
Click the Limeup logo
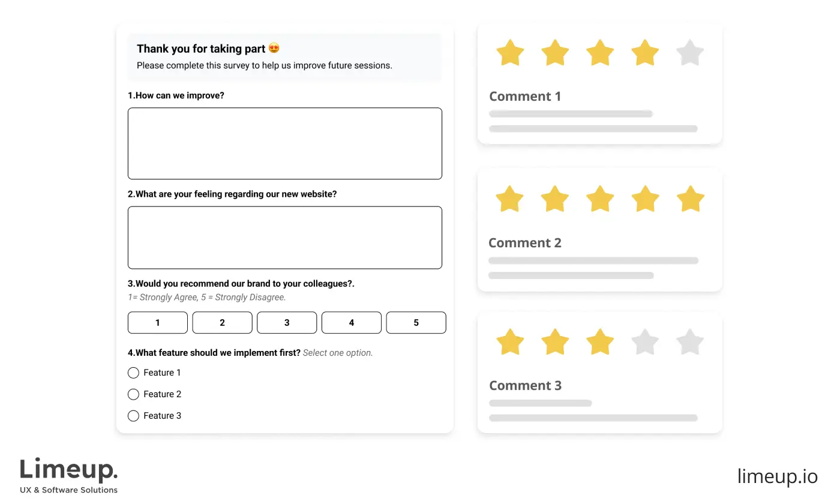tap(69, 476)
